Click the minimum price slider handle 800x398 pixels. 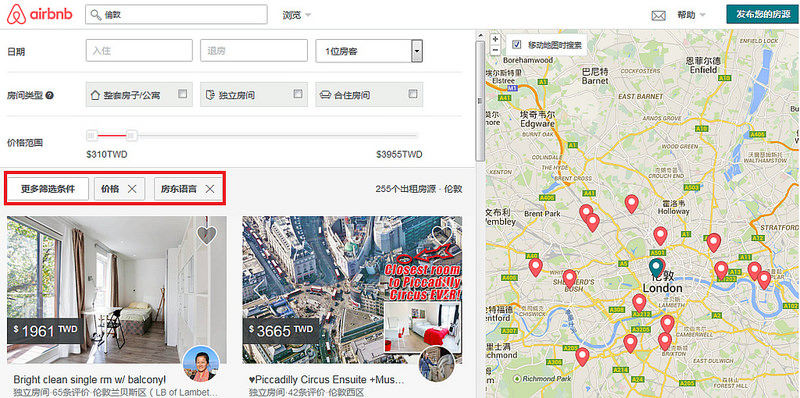pyautogui.click(x=92, y=136)
